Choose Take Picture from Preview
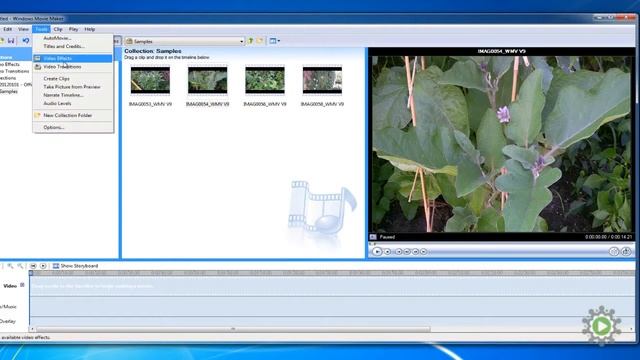 pos(73,87)
